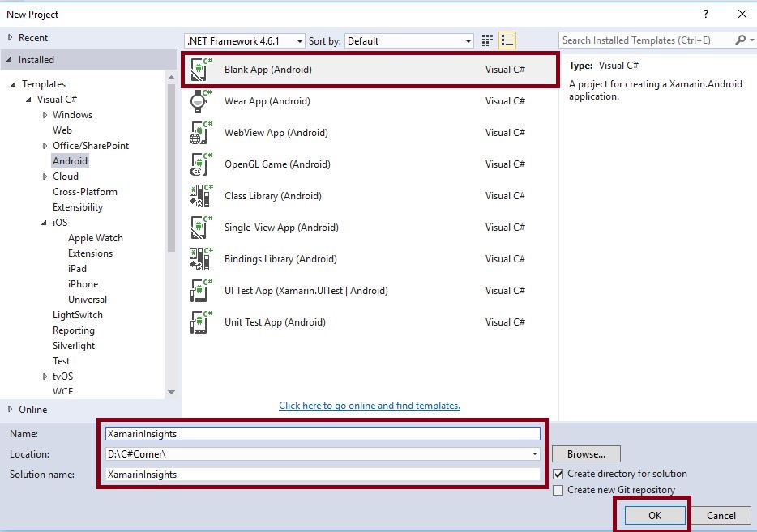Open the Sort by Default dropdown
This screenshot has height=532, width=757.
tap(467, 40)
